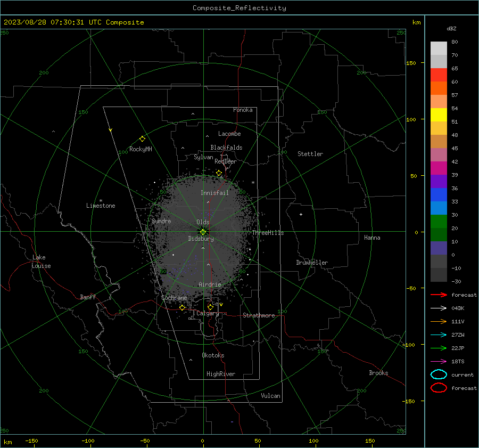479x448 pixels.
Task: Click the -150 tick on the bottom axis
Action: click(31, 441)
